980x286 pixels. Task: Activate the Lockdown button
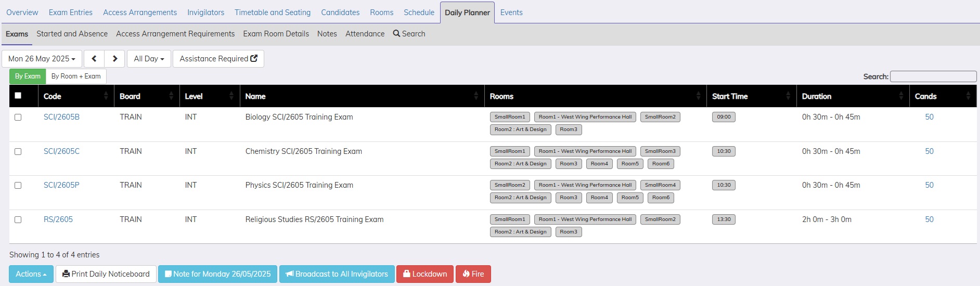[x=424, y=274]
